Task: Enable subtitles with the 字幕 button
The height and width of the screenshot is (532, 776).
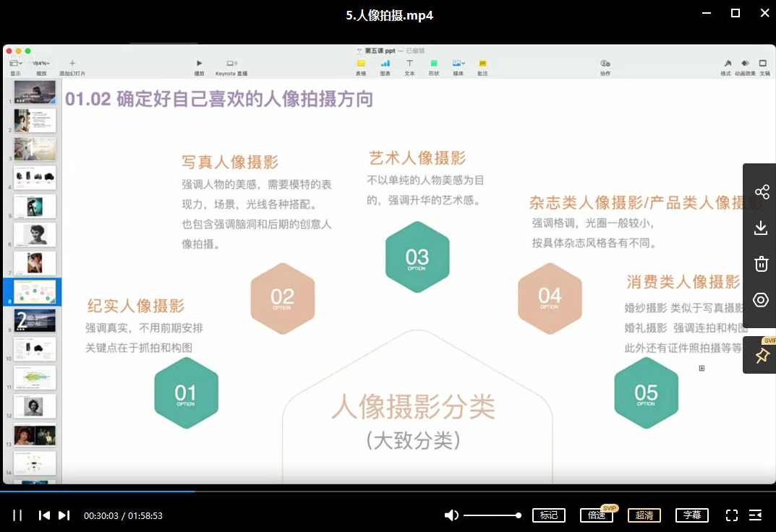Action: 691,515
